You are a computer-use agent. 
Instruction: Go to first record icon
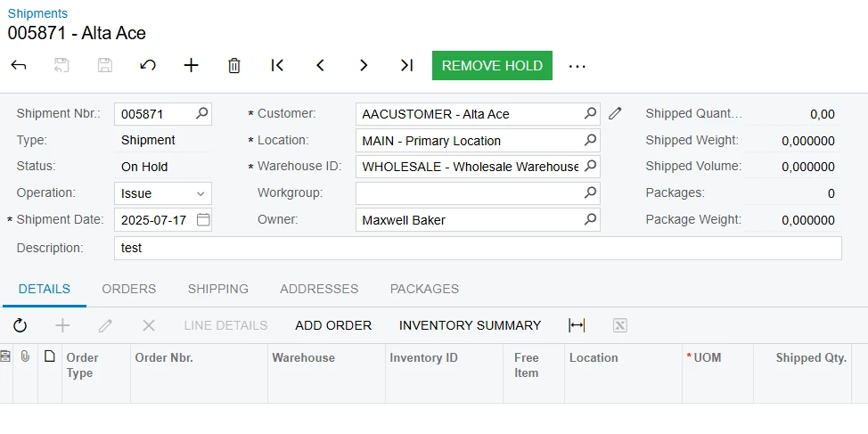[277, 65]
